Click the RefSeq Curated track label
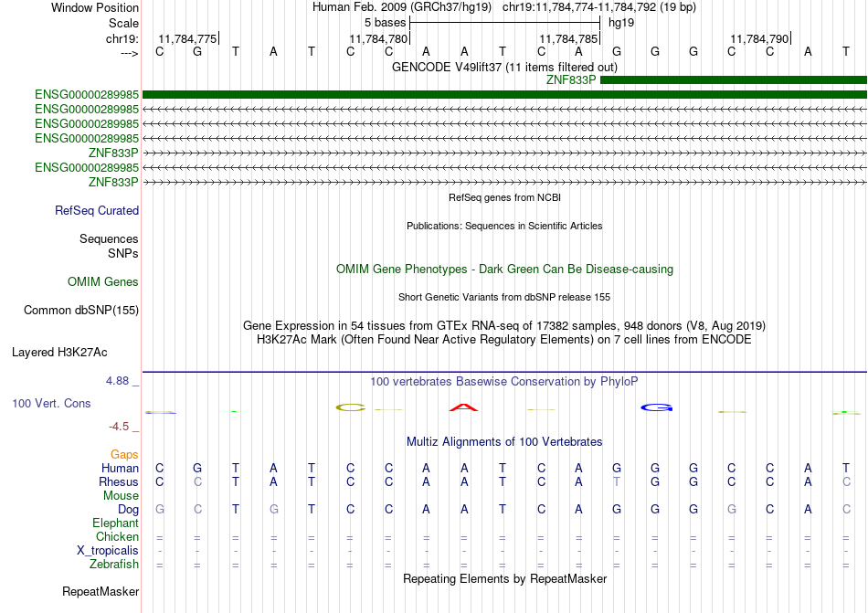 [x=97, y=210]
